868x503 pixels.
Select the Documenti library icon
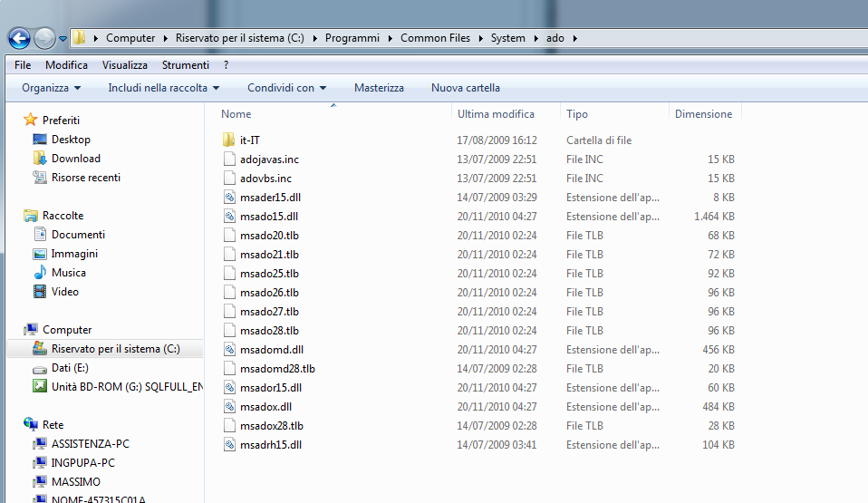(x=40, y=235)
